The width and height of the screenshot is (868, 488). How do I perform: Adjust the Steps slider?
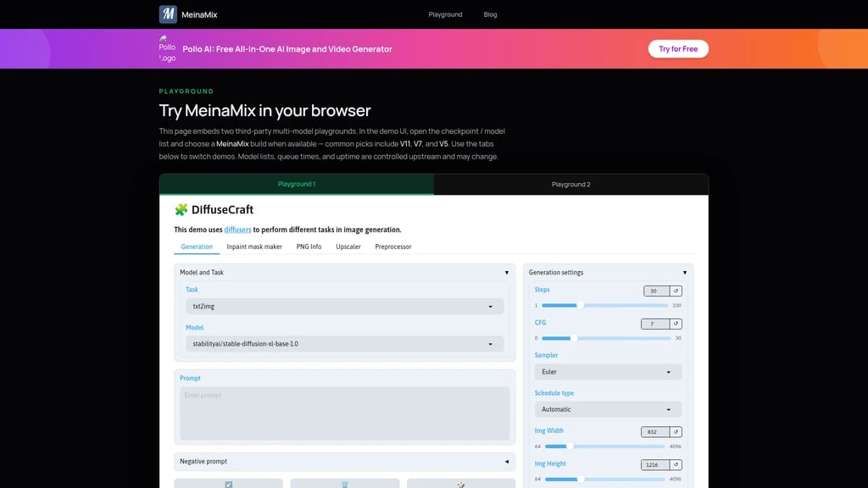click(604, 305)
